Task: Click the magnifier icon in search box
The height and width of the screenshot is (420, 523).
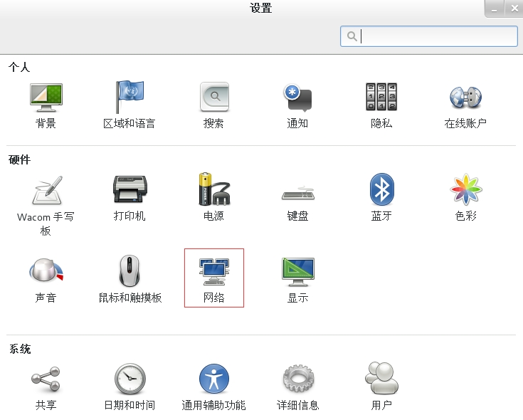Action: 352,36
